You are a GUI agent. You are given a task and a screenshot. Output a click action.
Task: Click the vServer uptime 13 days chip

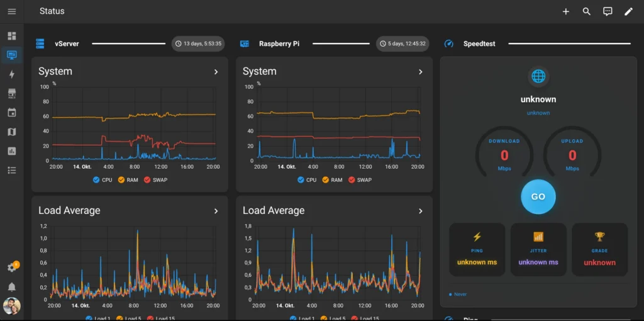pyautogui.click(x=198, y=43)
